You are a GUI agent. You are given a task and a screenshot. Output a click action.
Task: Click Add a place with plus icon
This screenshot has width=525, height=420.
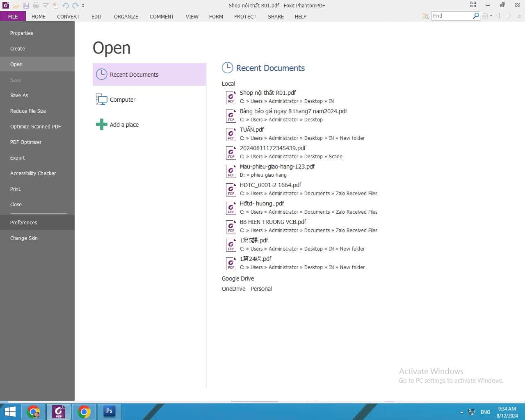[x=149, y=125]
